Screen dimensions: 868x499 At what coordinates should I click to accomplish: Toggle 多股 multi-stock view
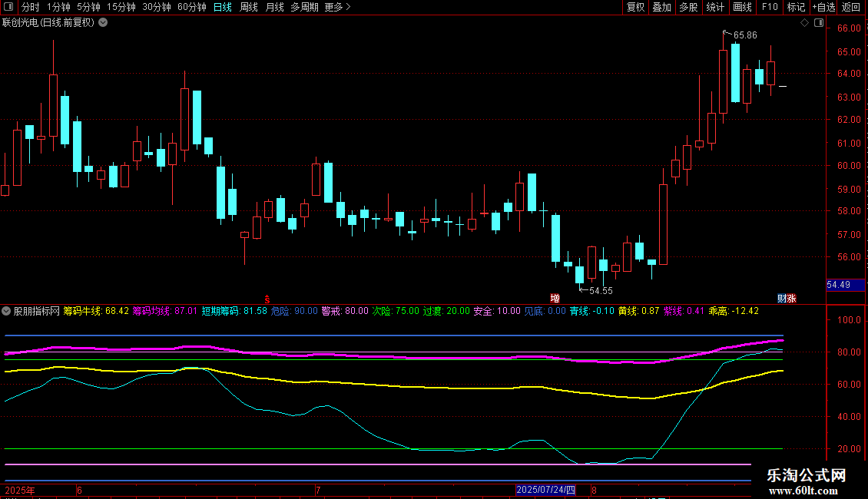[x=688, y=7]
